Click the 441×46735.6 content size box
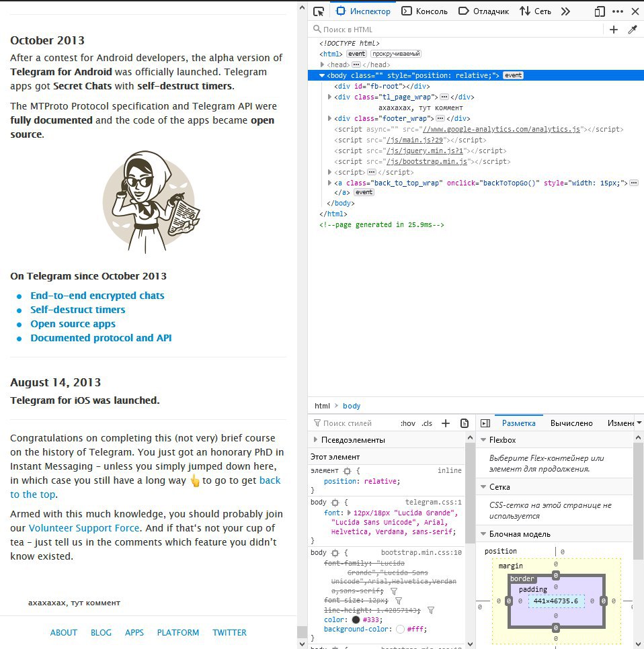Image resolution: width=644 pixels, height=649 pixels. click(x=556, y=601)
